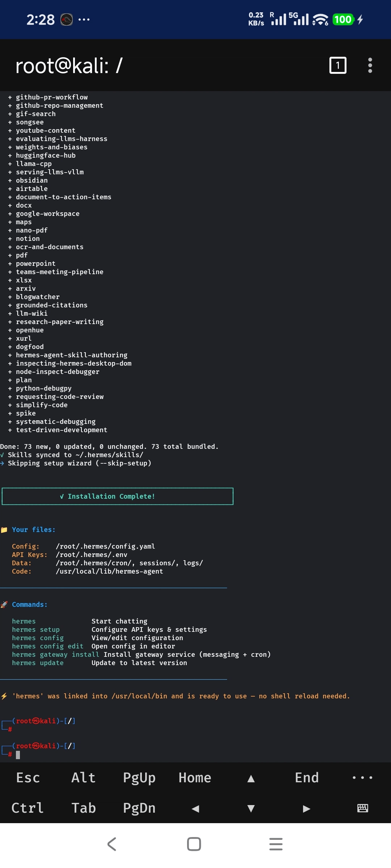Tap Android recent apps button
Screen dimensions: 391x868
276,844
